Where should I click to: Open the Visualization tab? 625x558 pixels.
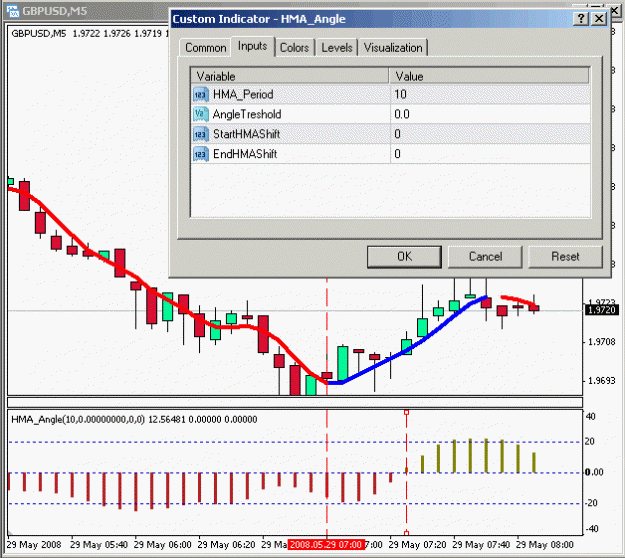[393, 48]
